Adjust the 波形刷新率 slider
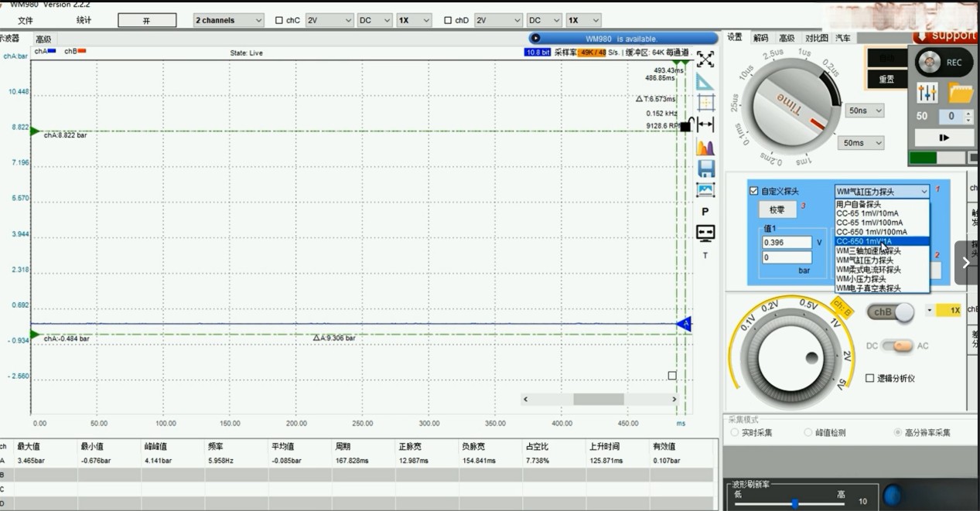This screenshot has height=511, width=980. click(794, 503)
